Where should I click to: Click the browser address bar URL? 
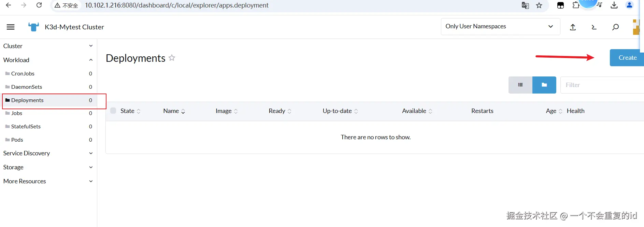click(176, 5)
